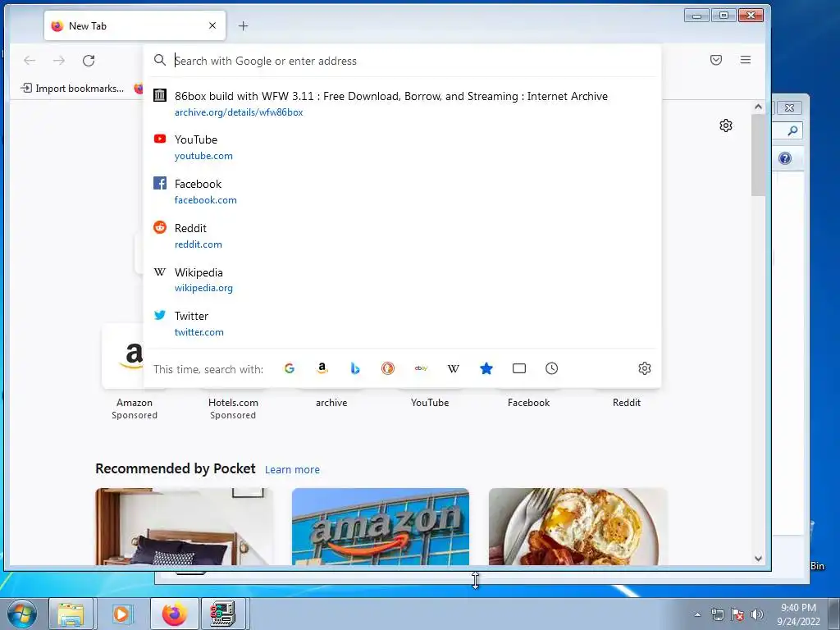Open the Facebook shortcut tile label

coord(529,402)
